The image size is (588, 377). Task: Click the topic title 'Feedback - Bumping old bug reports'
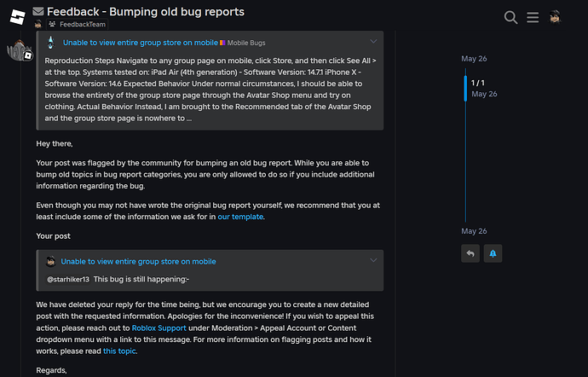pyautogui.click(x=146, y=12)
